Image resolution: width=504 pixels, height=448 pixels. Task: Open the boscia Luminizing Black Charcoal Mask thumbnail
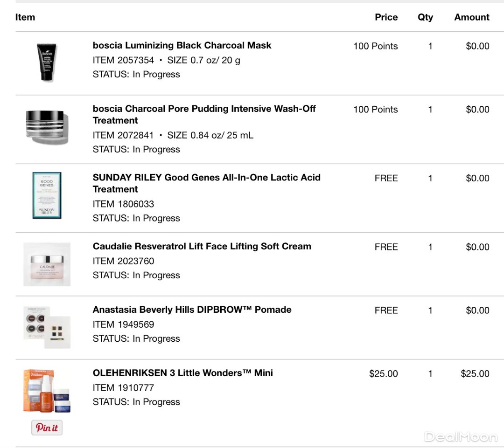(x=47, y=62)
